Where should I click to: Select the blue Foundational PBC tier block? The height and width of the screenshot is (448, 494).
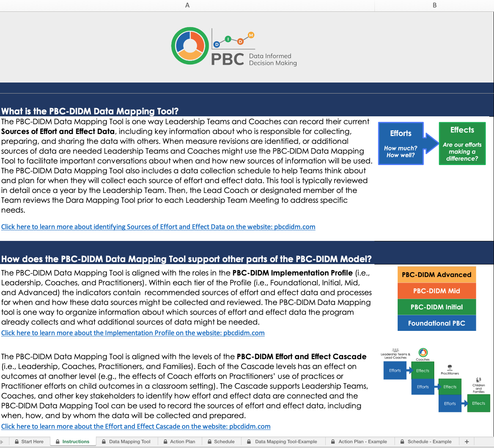click(x=437, y=323)
